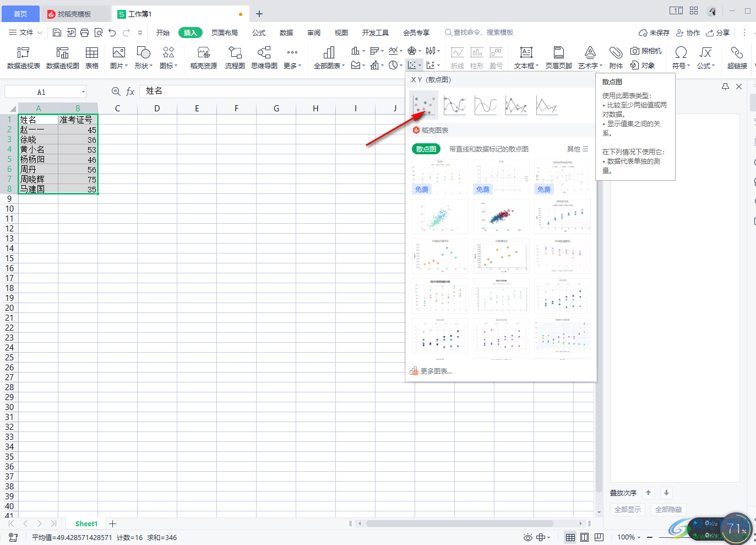The image size is (756, 545).
Task: Select 带直线和数据标记的散点图 category
Action: 489,149
